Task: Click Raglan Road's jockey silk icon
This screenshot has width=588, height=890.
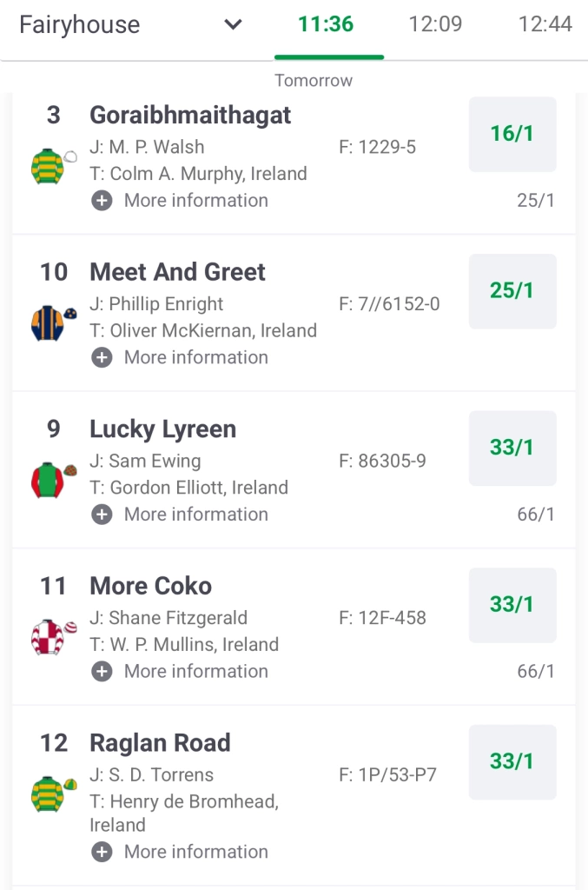Action: pos(49,794)
